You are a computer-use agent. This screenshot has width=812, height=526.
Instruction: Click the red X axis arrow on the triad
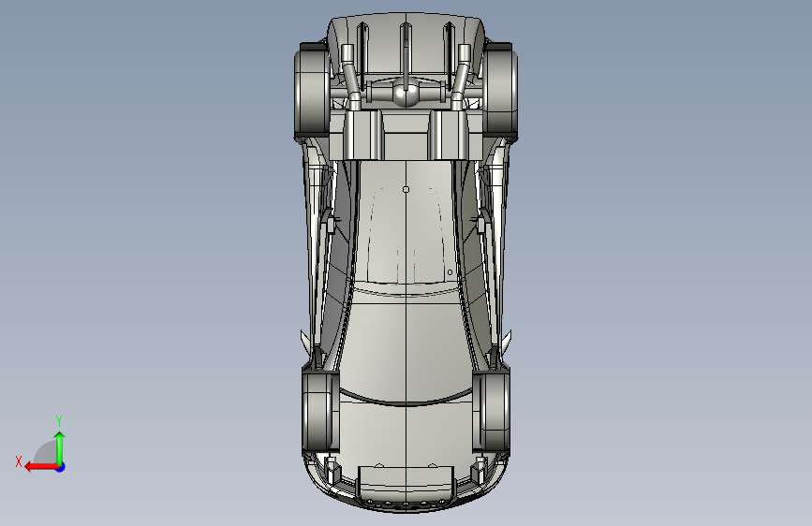click(x=40, y=467)
